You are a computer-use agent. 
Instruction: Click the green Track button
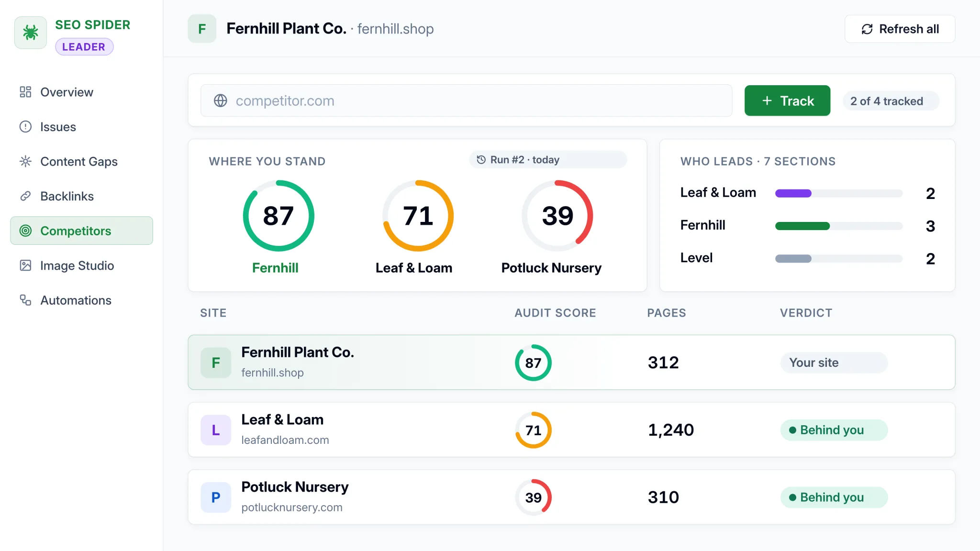[787, 100]
